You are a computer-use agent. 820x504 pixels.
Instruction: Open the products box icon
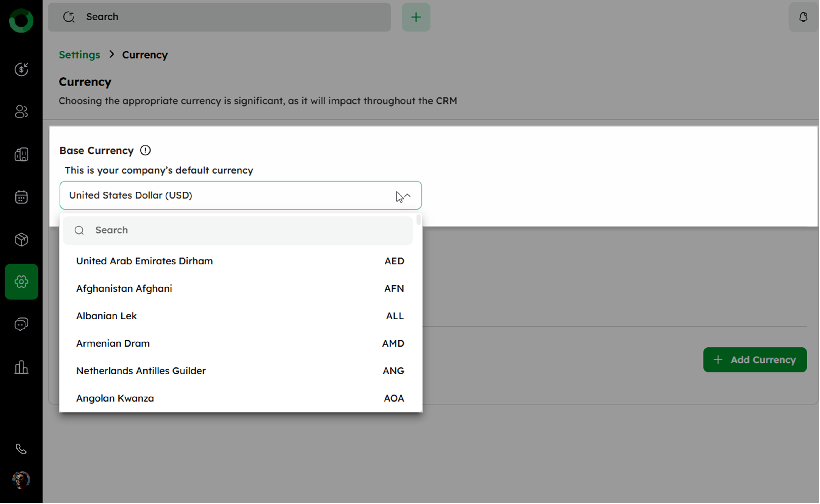coord(21,239)
